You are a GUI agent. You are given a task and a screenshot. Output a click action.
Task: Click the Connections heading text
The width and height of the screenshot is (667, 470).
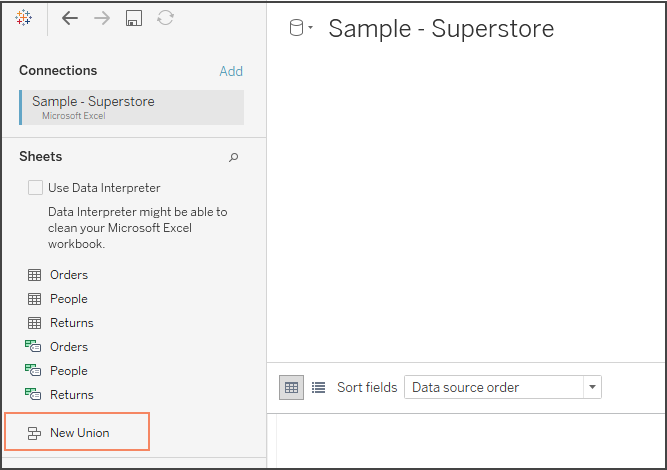pyautogui.click(x=58, y=70)
